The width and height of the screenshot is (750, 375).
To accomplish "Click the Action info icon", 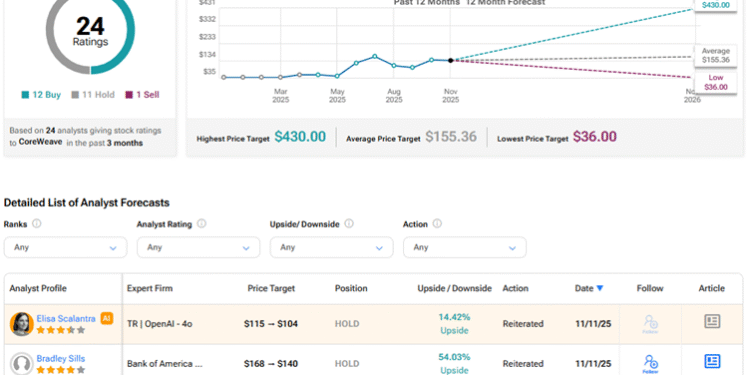I will [x=437, y=224].
